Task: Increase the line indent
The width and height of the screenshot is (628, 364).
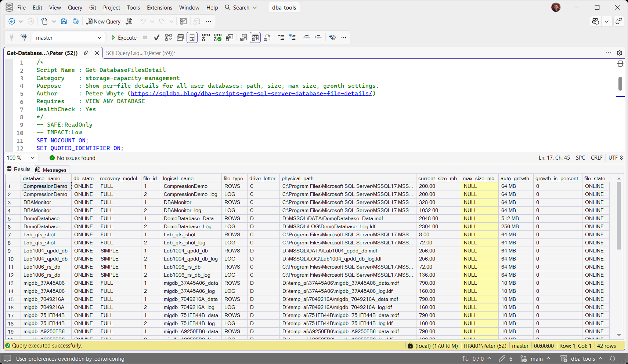Action: 318,37
